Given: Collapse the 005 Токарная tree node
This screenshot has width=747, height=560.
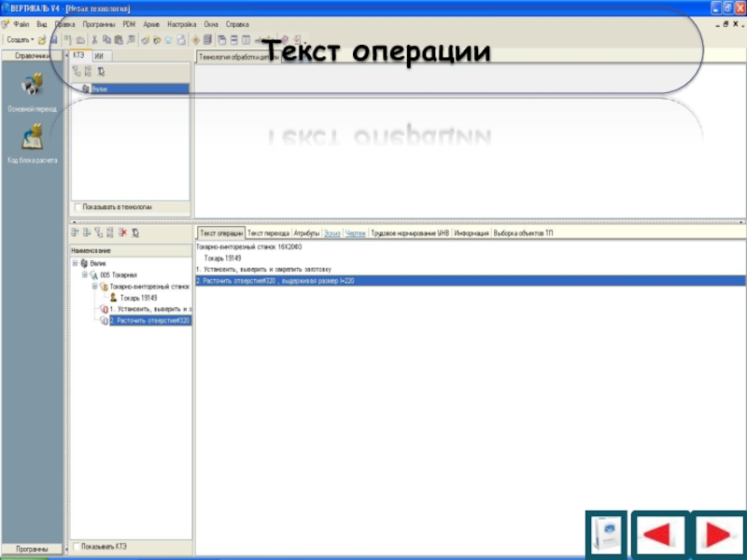Looking at the screenshot, I should 84,275.
